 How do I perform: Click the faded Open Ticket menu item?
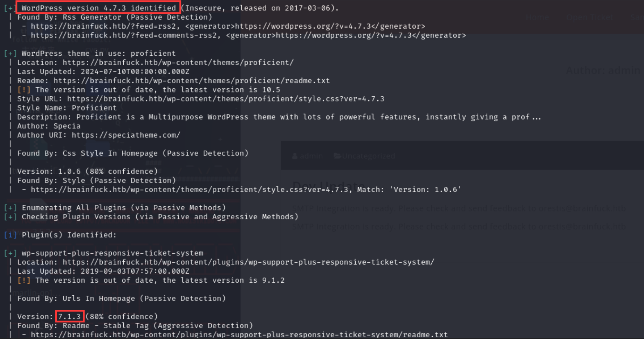590,17
